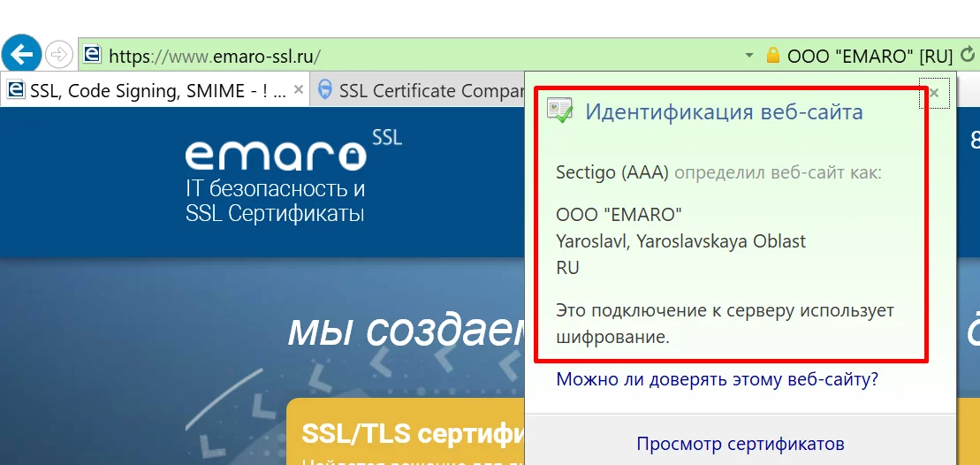
Task: Click Просмотр сертификатов link
Action: 741,444
